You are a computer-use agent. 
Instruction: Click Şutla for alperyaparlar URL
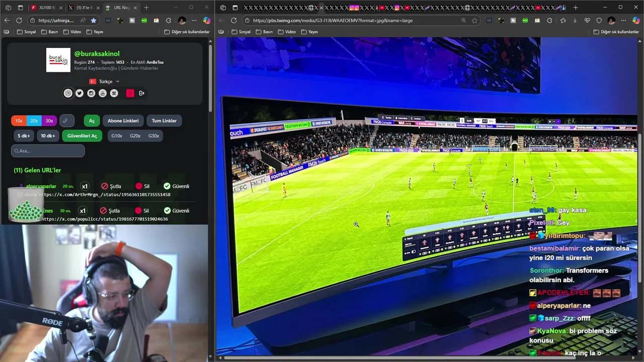[x=110, y=186]
